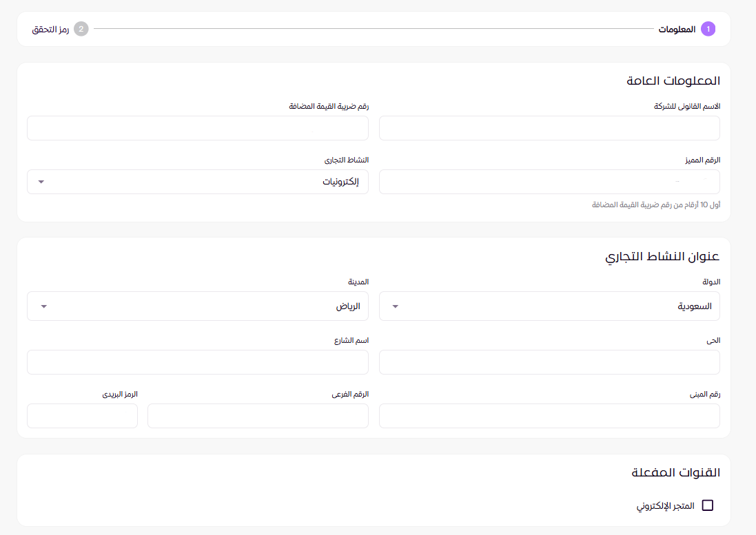This screenshot has height=535, width=756.
Task: Click the الرقم الفرعي input field
Action: pyautogui.click(x=258, y=416)
